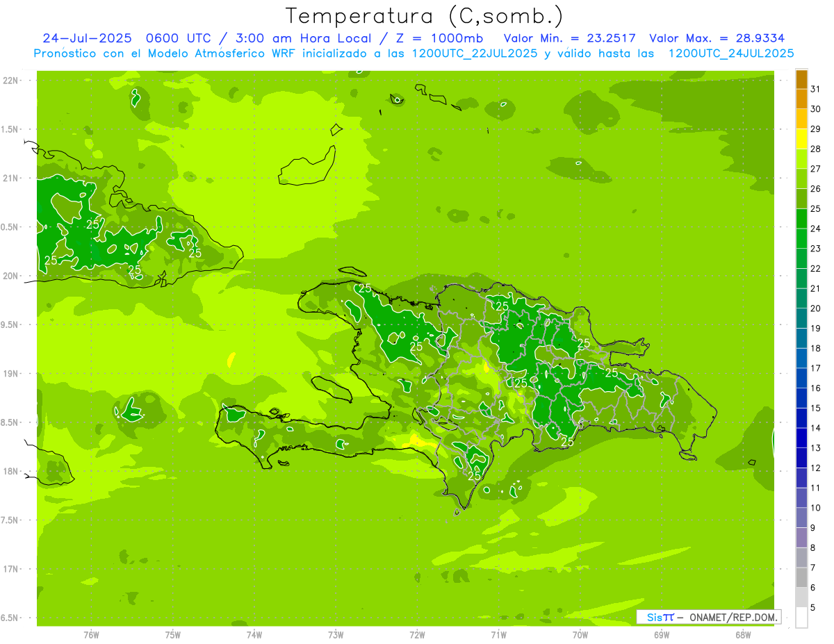
Task: Click the title "Temperatura (C,somb.)"
Action: coord(424,16)
